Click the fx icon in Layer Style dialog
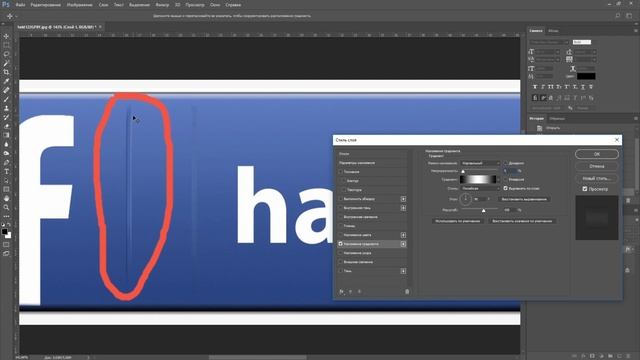The height and width of the screenshot is (360, 640). click(341, 291)
